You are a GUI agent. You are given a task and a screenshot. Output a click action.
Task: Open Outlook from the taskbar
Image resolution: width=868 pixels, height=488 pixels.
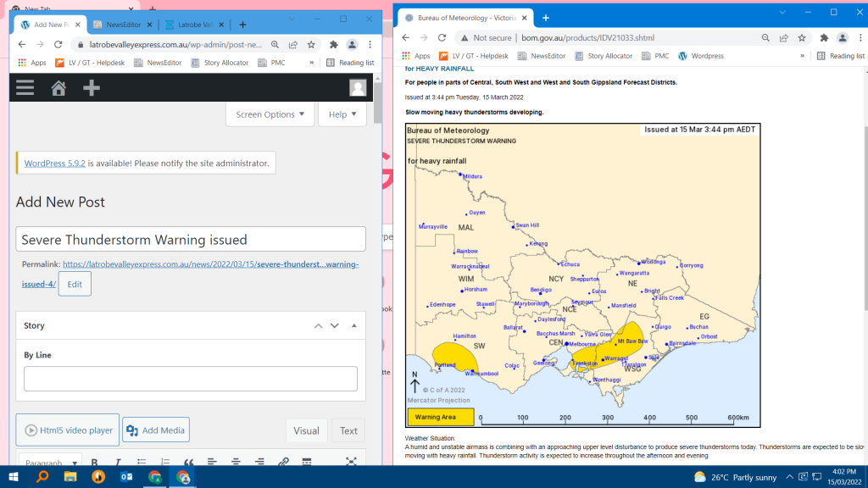click(127, 477)
